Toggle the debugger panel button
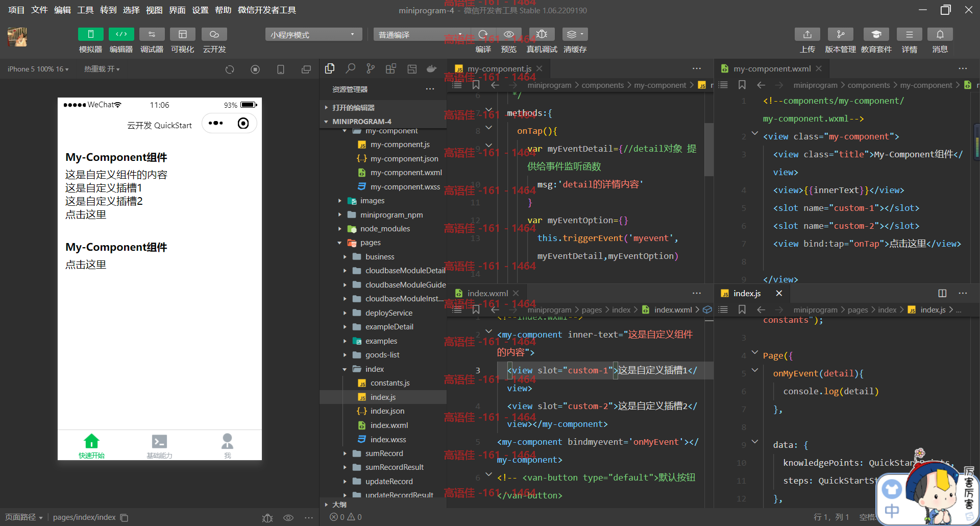Image resolution: width=980 pixels, height=526 pixels. [x=152, y=34]
